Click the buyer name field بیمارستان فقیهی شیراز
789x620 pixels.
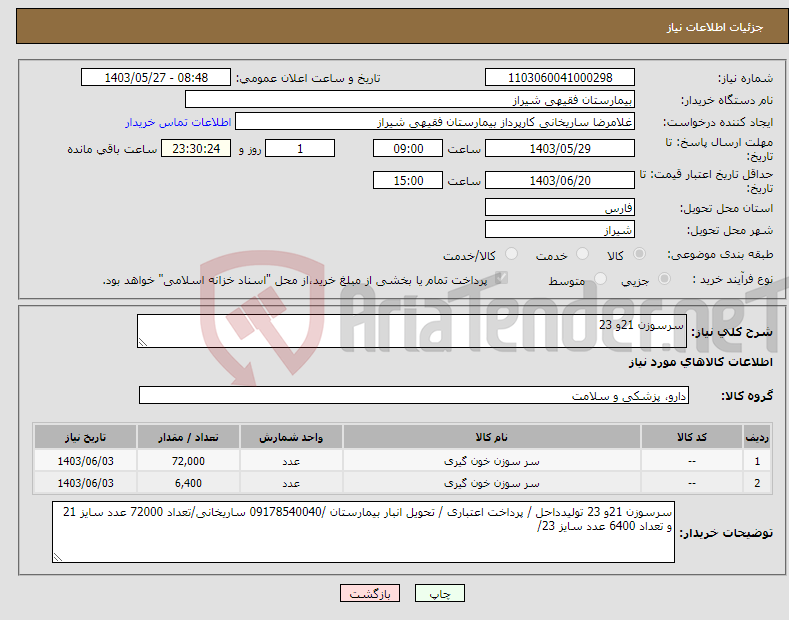[410, 100]
